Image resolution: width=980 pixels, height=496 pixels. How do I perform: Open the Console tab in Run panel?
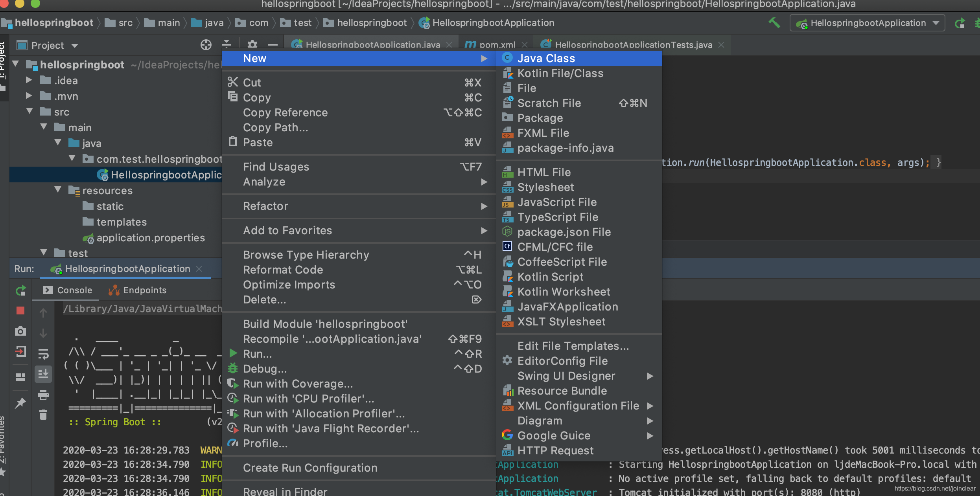pyautogui.click(x=67, y=290)
